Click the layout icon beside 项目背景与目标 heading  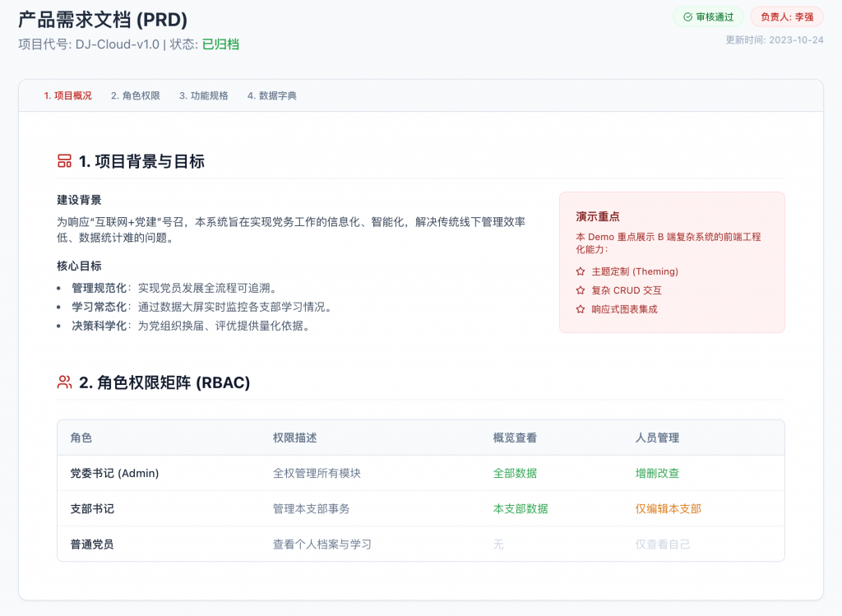tap(64, 161)
